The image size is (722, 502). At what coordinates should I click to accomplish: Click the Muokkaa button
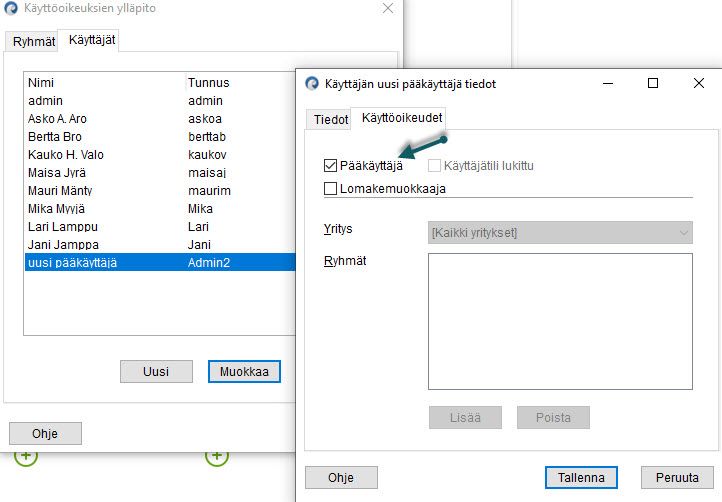coord(244,371)
